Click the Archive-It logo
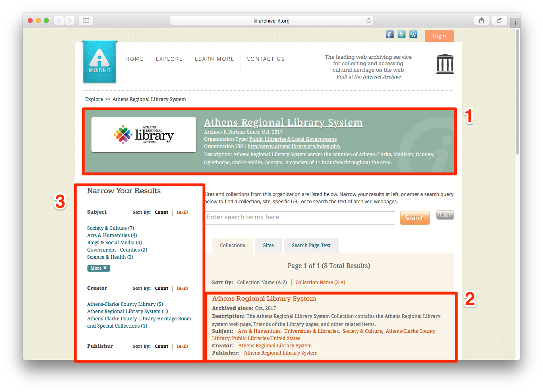543x392 pixels. (x=99, y=62)
